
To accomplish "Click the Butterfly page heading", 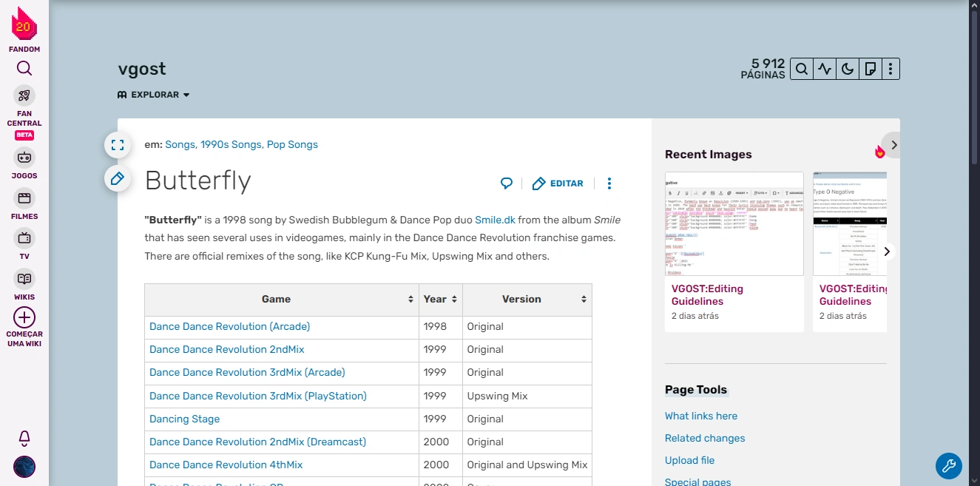I will pos(197,180).
